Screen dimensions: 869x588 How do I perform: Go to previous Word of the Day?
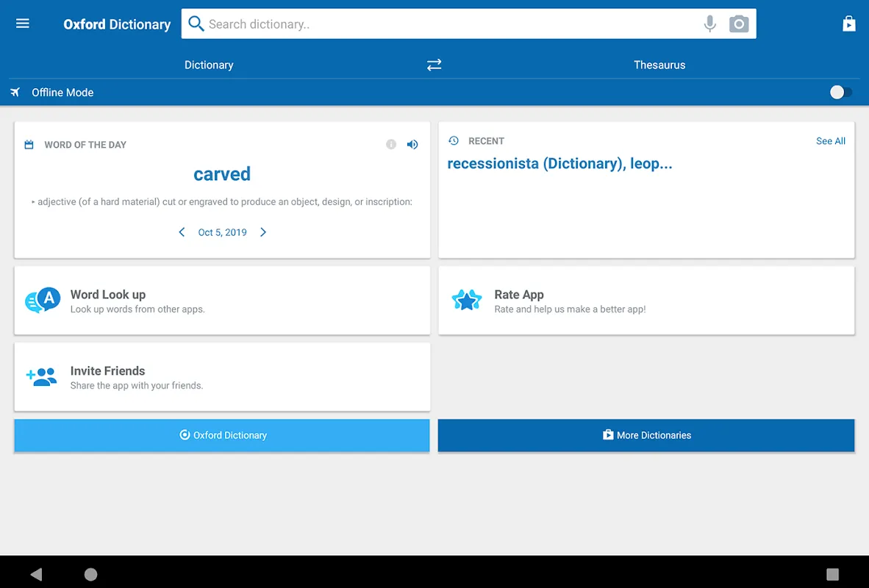click(x=182, y=232)
